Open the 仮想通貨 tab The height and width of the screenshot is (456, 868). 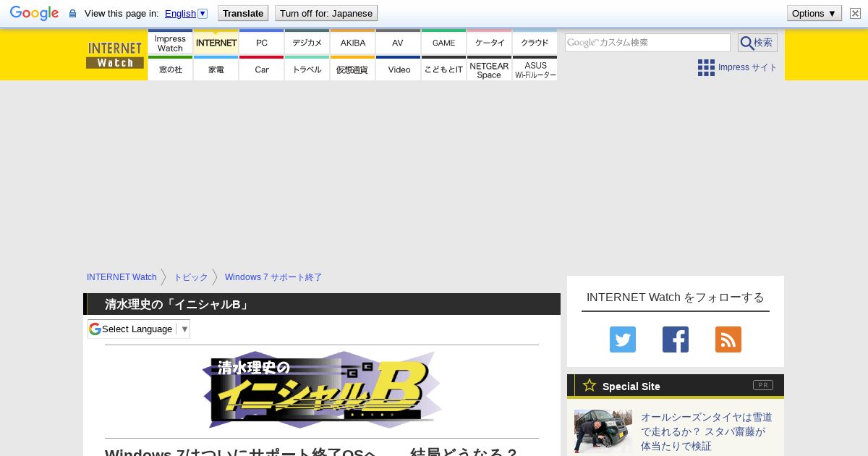(x=352, y=69)
